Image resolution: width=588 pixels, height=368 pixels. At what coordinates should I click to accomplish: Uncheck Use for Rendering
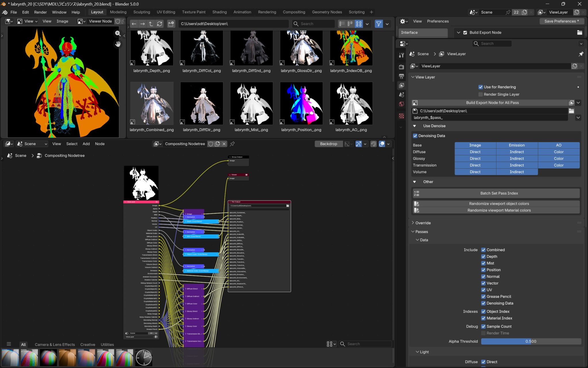coord(480,87)
